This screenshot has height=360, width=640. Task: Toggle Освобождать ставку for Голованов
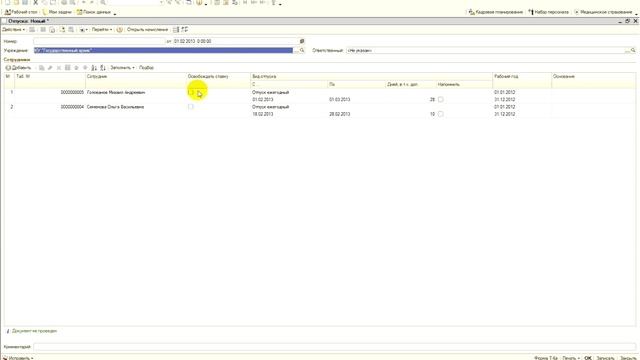pyautogui.click(x=191, y=93)
